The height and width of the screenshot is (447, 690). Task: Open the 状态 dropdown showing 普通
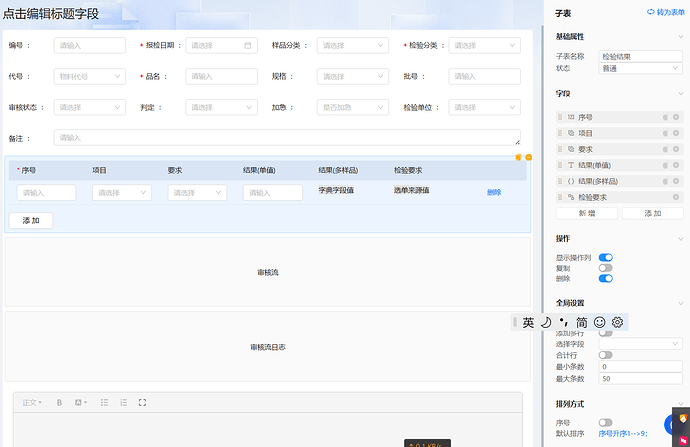click(x=640, y=68)
